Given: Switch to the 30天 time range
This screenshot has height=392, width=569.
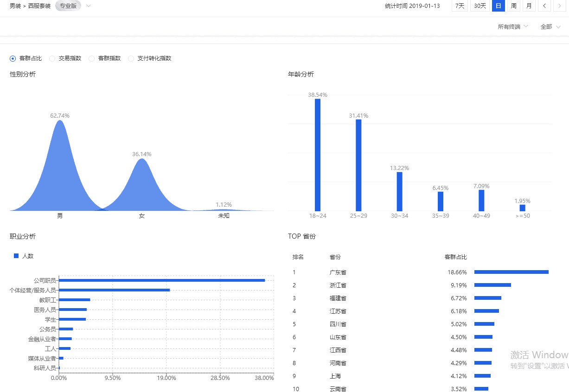Looking at the screenshot, I should coord(479,6).
